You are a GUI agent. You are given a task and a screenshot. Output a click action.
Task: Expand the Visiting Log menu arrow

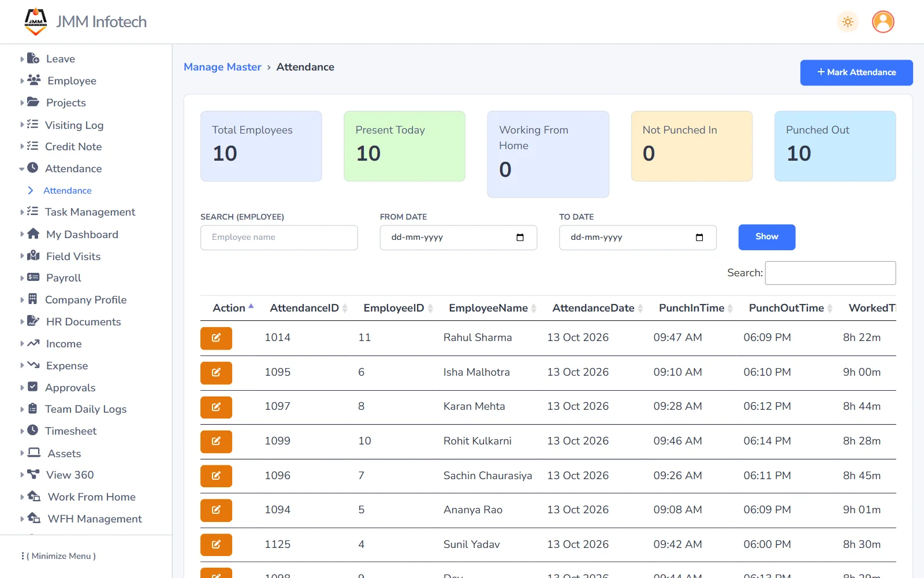(x=22, y=125)
